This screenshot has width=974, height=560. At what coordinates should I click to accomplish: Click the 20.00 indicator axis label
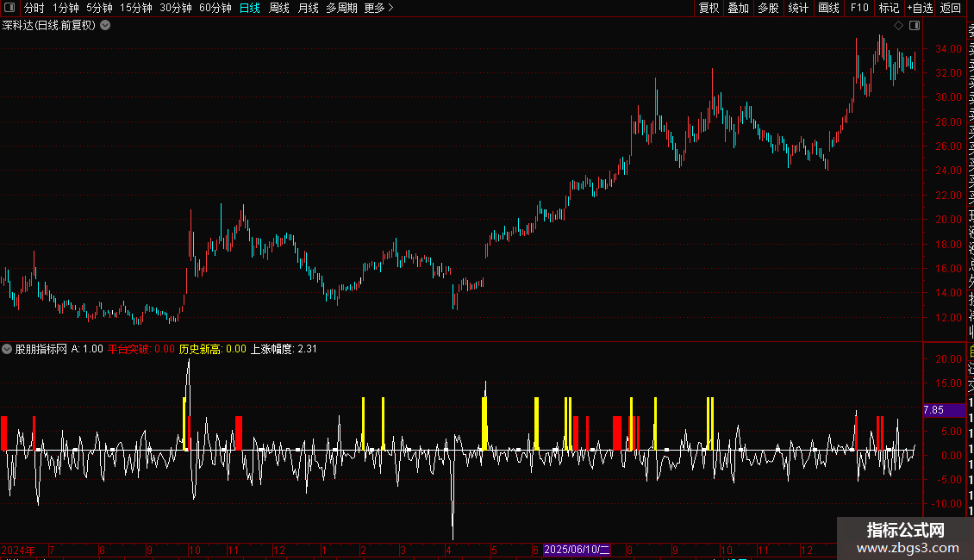[x=948, y=359]
